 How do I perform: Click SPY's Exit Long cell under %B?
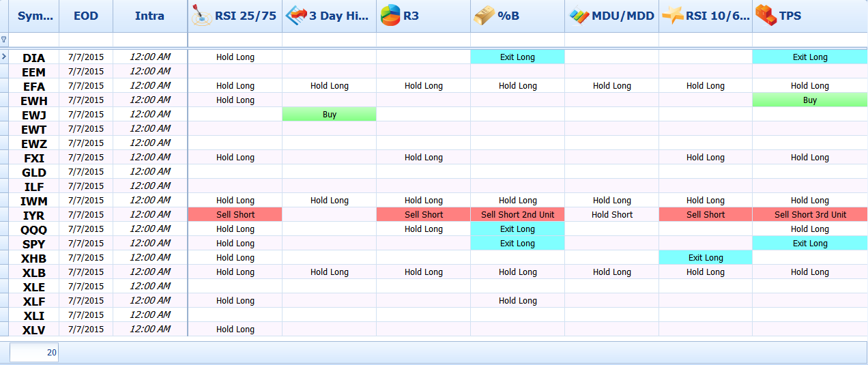[517, 244]
